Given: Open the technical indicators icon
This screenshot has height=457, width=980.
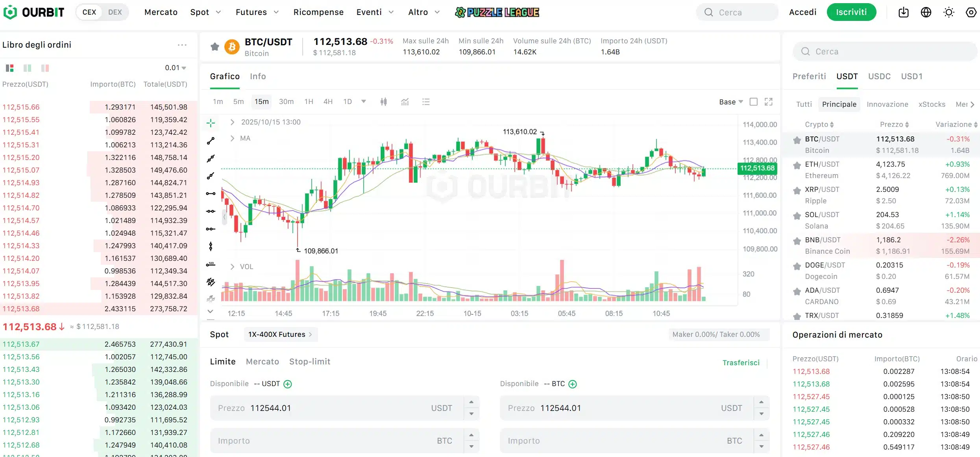Looking at the screenshot, I should tap(405, 102).
